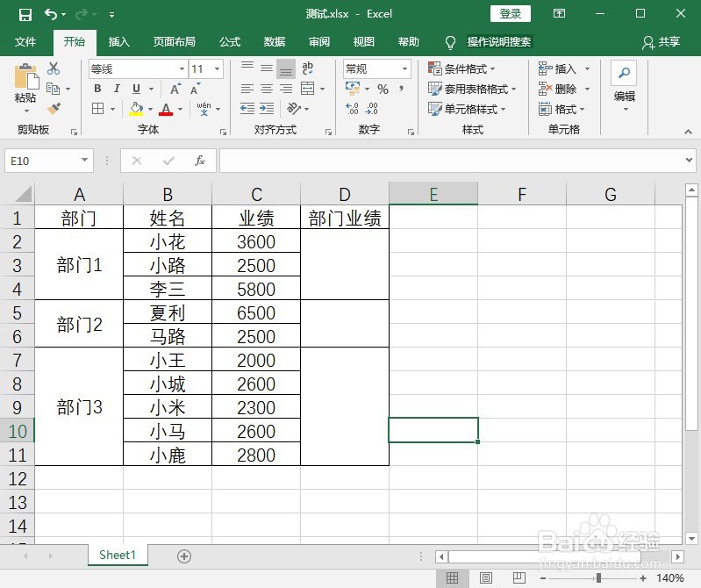Align text to middle vertically
Image resolution: width=701 pixels, height=588 pixels.
(267, 68)
